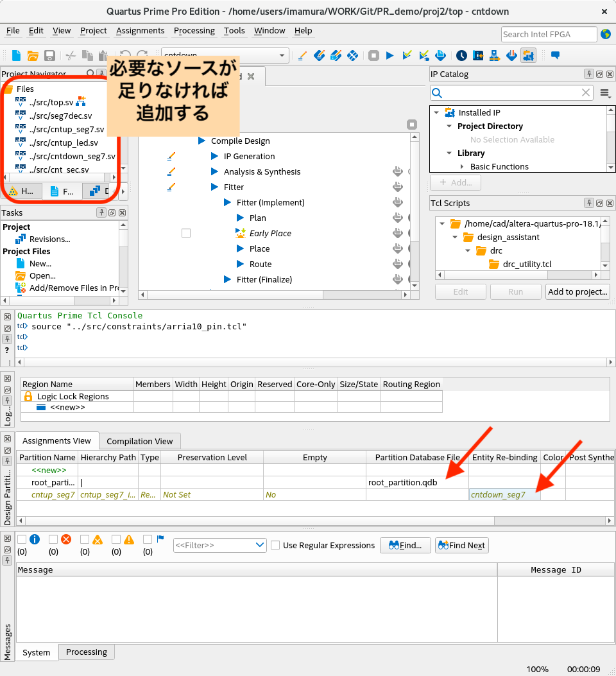
Task: Click the Save toolbar icon
Action: (49, 55)
